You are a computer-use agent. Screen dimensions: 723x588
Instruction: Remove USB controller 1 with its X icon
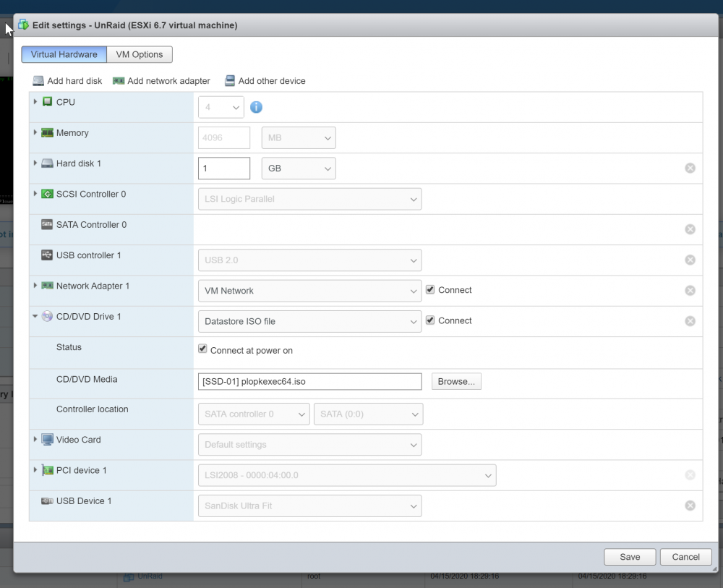[x=690, y=260]
